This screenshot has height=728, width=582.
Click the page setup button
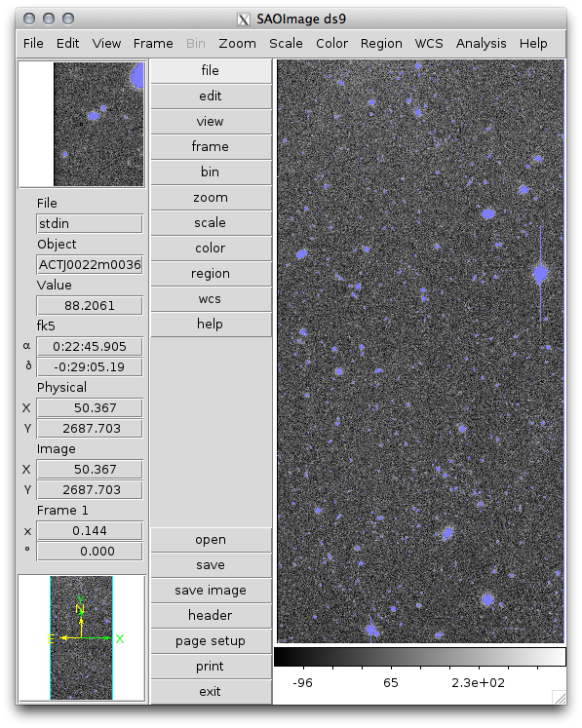click(x=211, y=640)
